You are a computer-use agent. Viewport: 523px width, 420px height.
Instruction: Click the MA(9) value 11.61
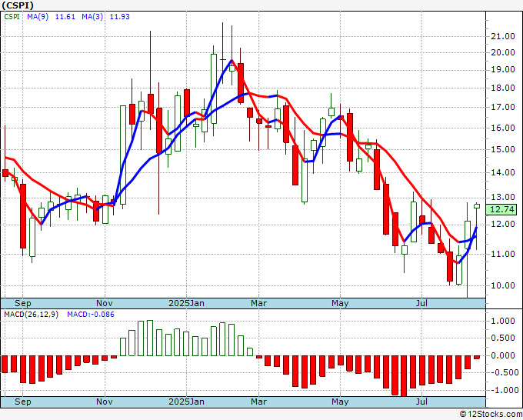coord(65,17)
